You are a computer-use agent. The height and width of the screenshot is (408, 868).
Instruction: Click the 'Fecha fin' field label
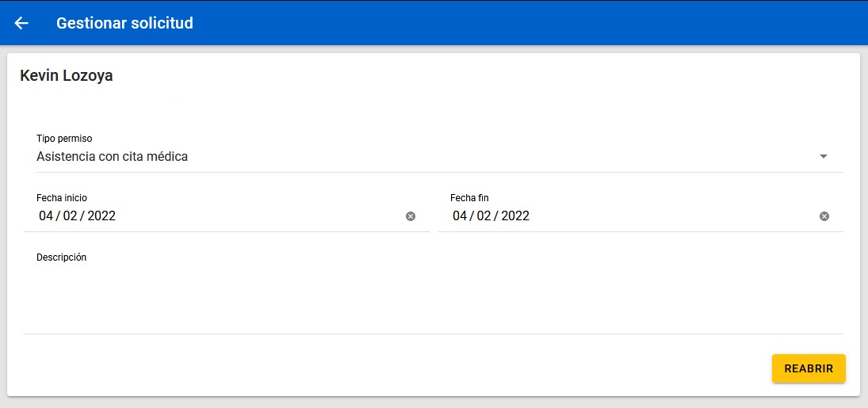[472, 198]
